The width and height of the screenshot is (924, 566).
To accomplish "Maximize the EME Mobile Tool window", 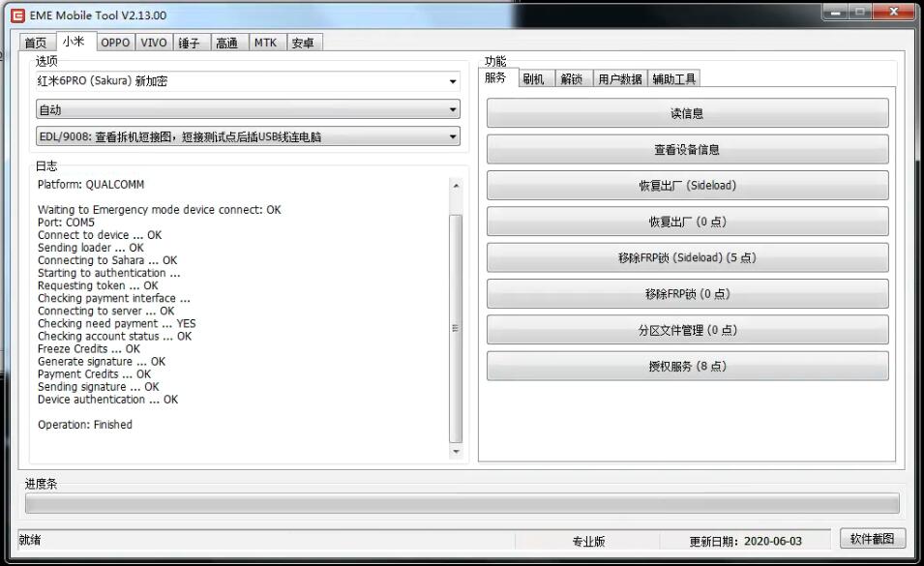I will (x=860, y=12).
